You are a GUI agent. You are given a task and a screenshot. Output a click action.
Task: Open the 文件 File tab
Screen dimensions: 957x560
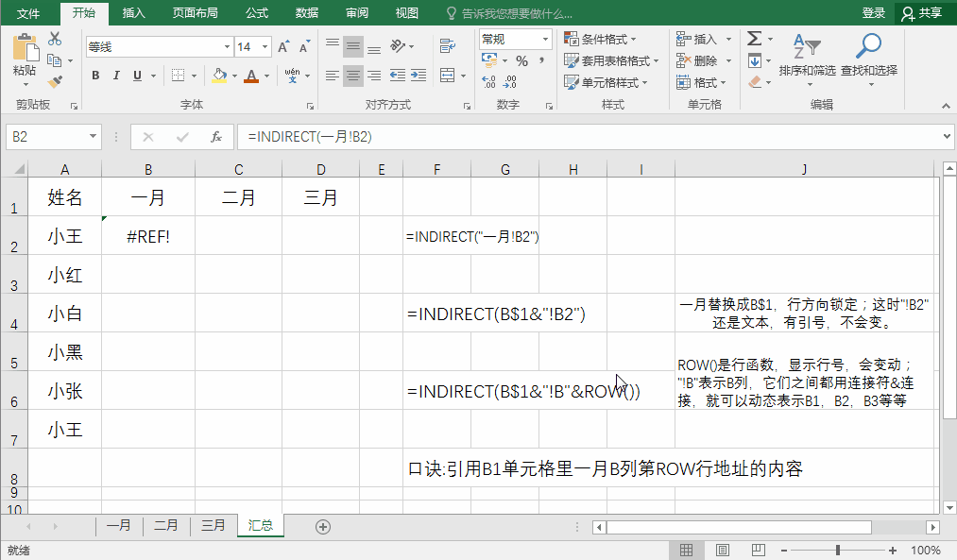27,13
